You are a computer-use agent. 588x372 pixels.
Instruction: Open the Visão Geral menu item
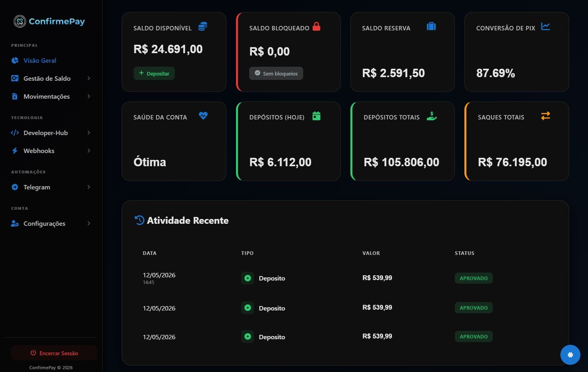tap(40, 60)
